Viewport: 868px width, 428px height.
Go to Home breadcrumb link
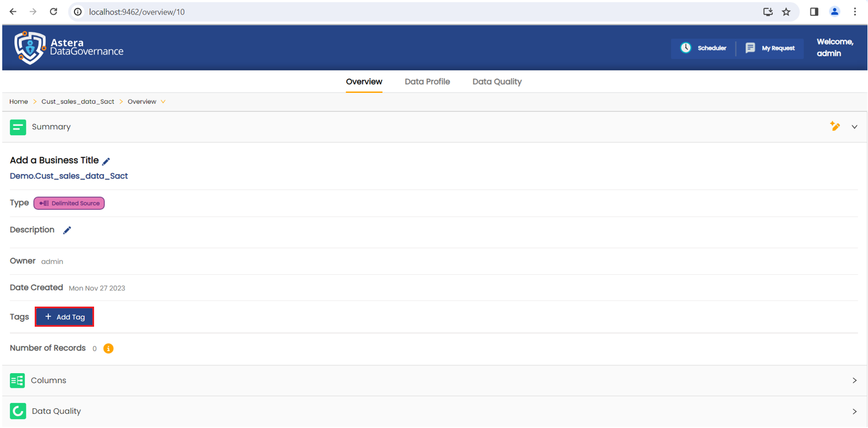point(18,102)
